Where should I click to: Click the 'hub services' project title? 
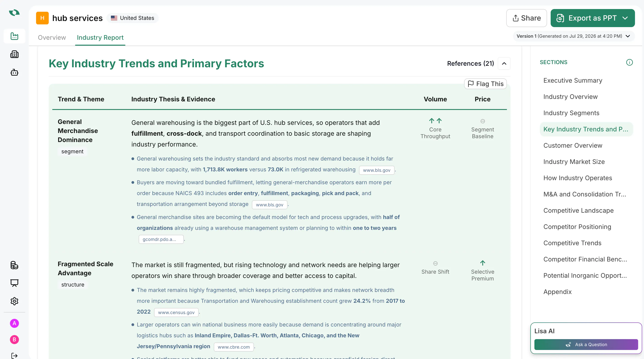coord(77,18)
